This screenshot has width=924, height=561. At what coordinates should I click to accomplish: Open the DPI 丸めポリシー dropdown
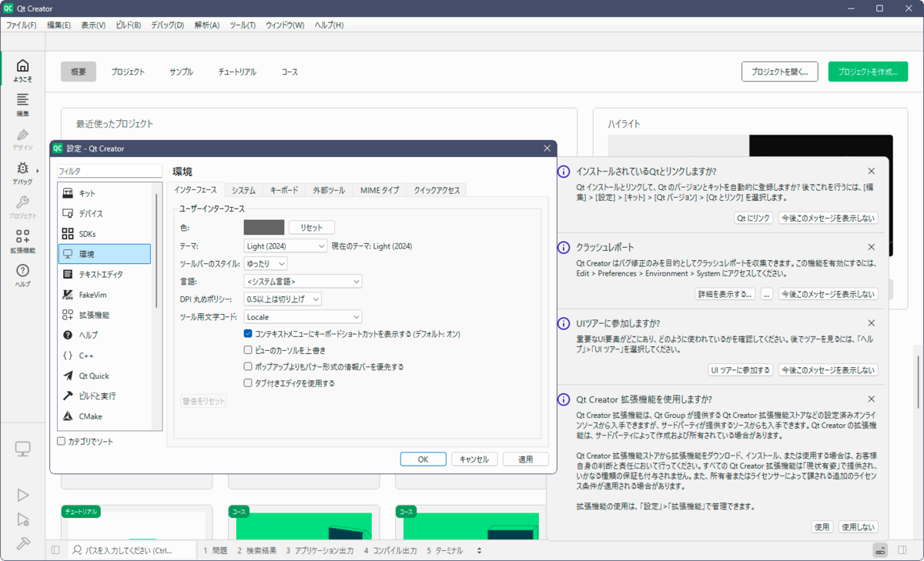283,299
